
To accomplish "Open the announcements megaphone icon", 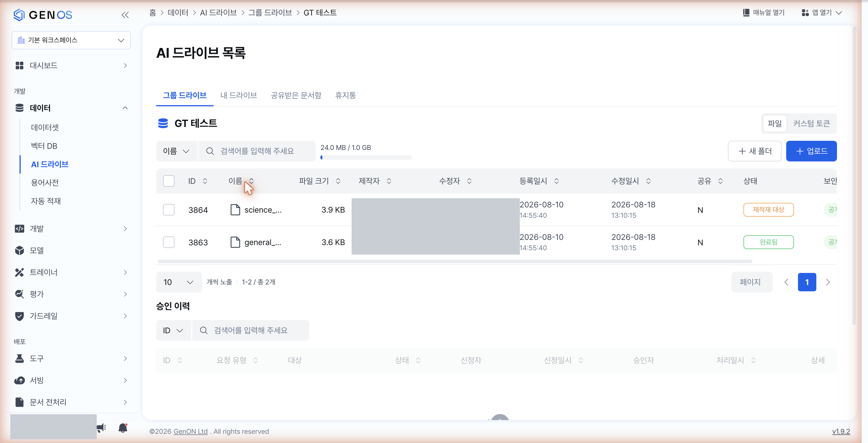I will (x=101, y=428).
